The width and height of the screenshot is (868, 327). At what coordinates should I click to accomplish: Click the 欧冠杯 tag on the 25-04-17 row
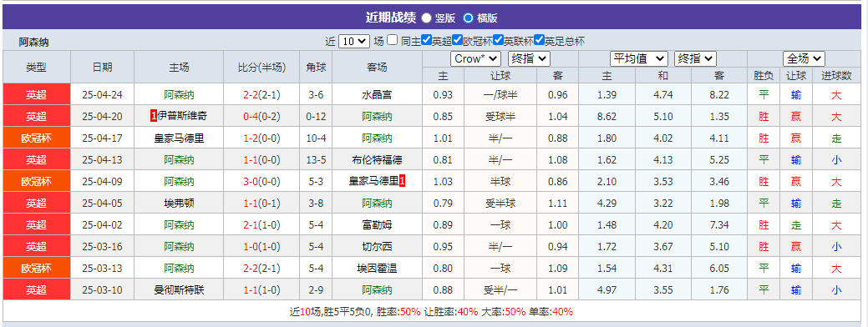coord(37,138)
